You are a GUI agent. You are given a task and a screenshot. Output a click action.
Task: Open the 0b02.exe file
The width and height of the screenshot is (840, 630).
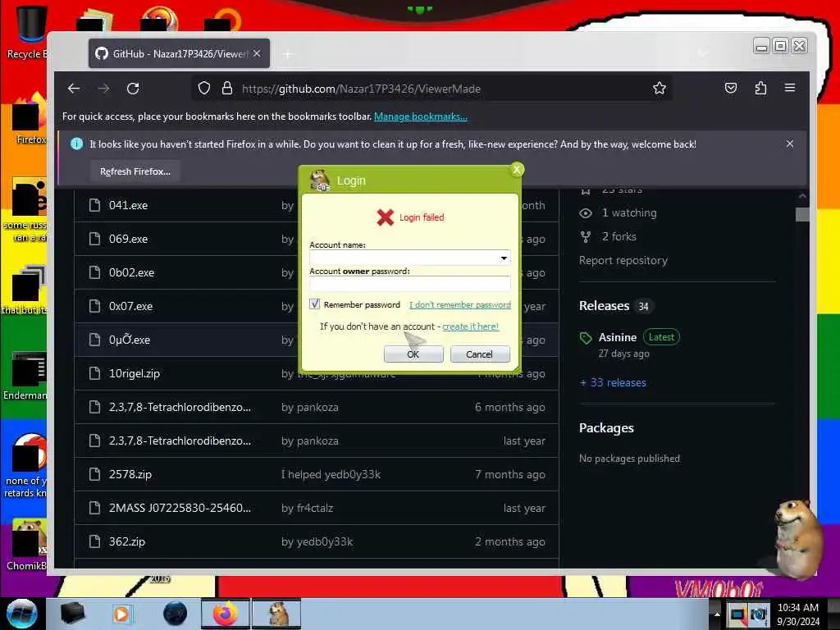coord(132,272)
